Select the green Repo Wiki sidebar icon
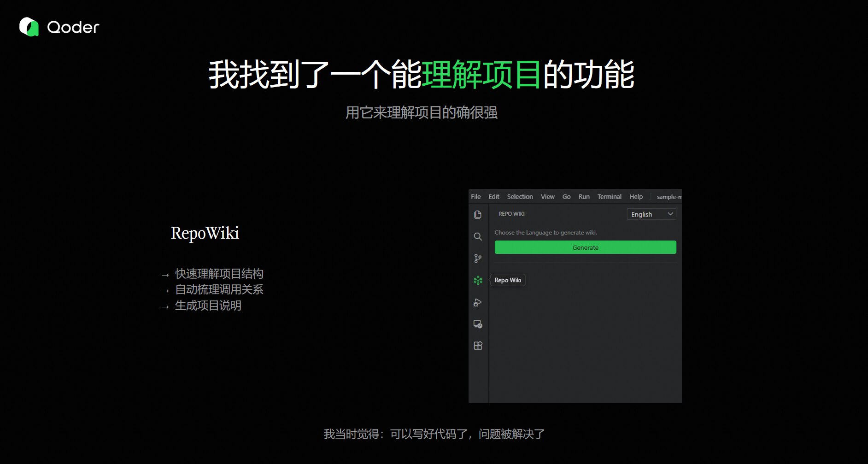The height and width of the screenshot is (464, 868). tap(478, 280)
